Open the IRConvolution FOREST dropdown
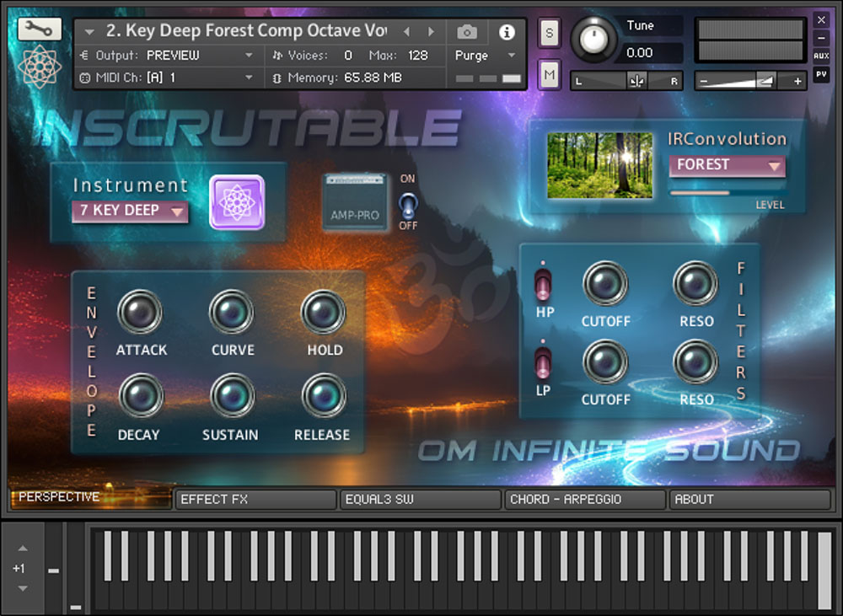This screenshot has width=843, height=616. tap(727, 165)
